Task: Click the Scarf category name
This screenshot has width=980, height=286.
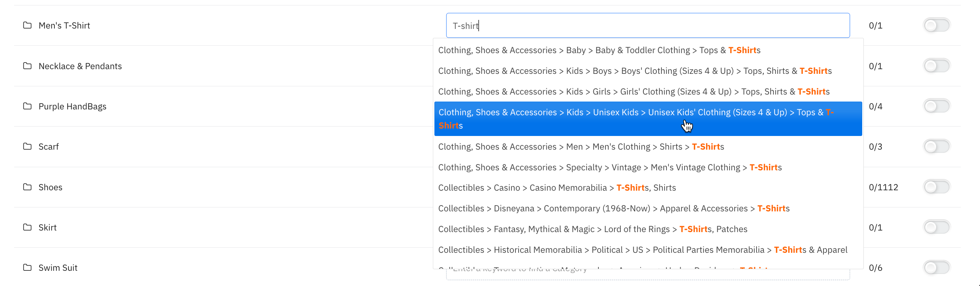Action: [x=49, y=147]
